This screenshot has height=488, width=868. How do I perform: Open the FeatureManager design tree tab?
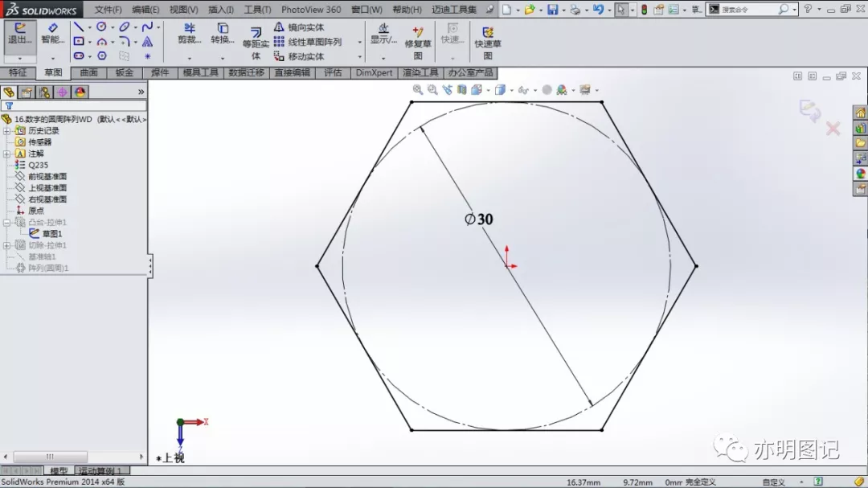click(x=9, y=92)
